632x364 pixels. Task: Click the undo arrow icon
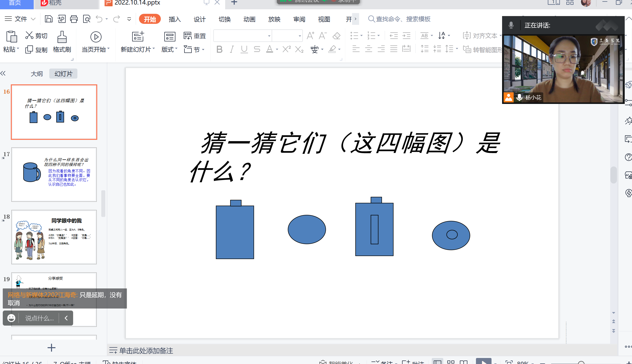(x=99, y=19)
